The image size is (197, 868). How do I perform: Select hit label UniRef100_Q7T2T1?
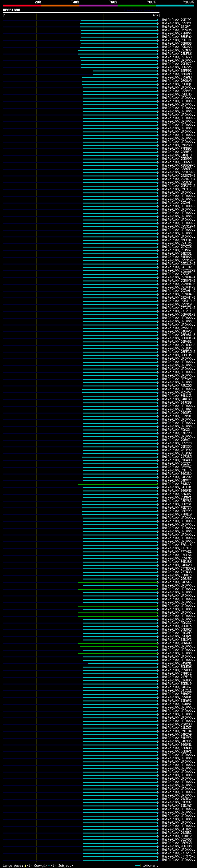click(x=177, y=311)
